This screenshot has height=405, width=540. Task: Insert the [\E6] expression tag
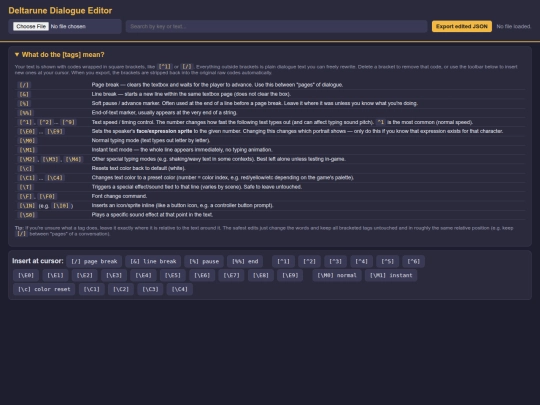point(202,275)
